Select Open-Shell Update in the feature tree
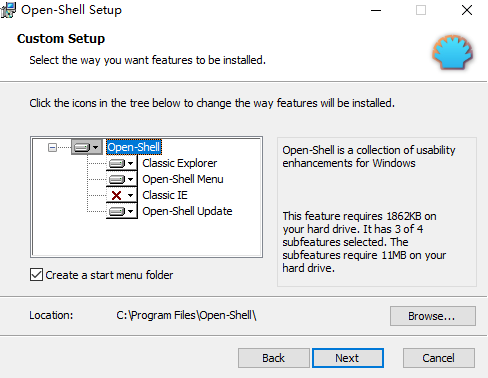This screenshot has width=488, height=378. 187,211
